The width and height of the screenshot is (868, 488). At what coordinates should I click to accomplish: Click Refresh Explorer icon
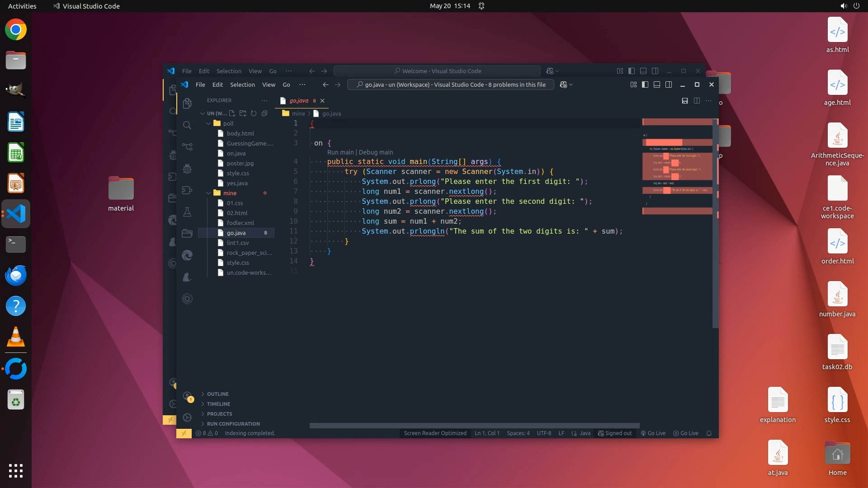[254, 113]
